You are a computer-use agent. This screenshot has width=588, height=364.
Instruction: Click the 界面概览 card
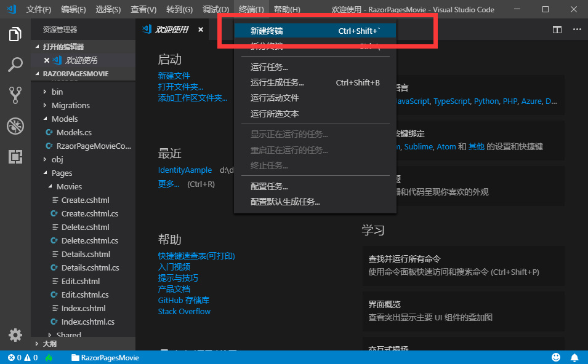463,311
